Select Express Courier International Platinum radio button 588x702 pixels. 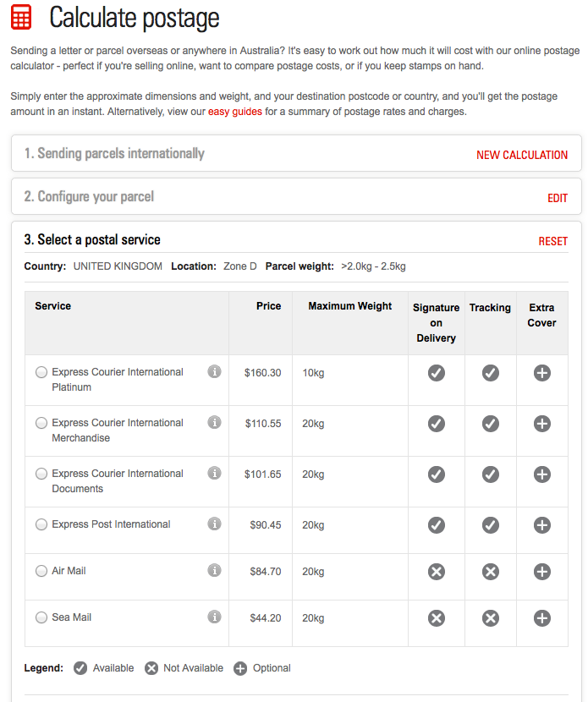41,372
